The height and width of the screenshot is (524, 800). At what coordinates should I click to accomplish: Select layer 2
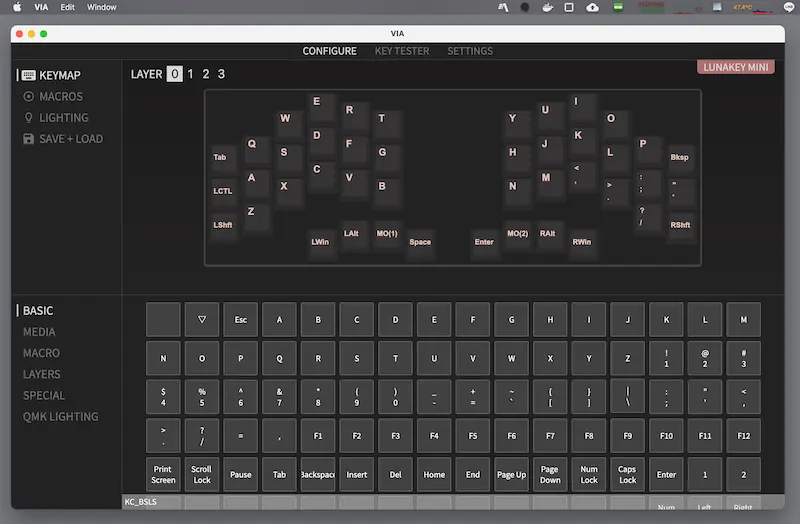pos(206,74)
